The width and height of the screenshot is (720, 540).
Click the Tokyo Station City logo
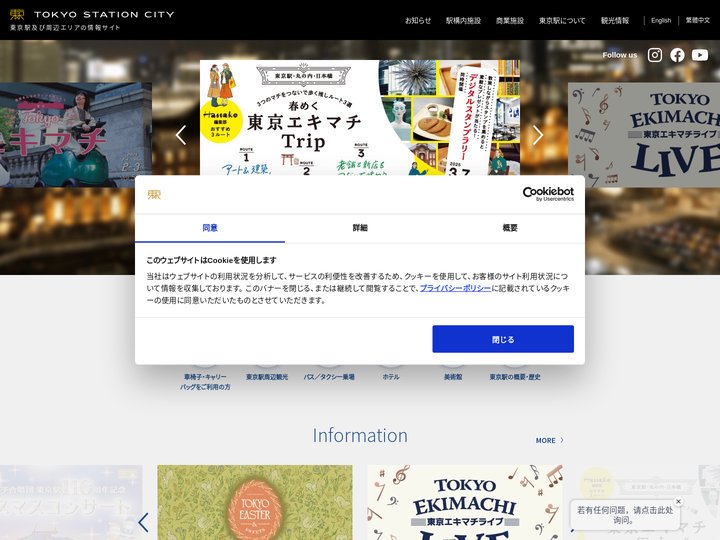[x=92, y=20]
